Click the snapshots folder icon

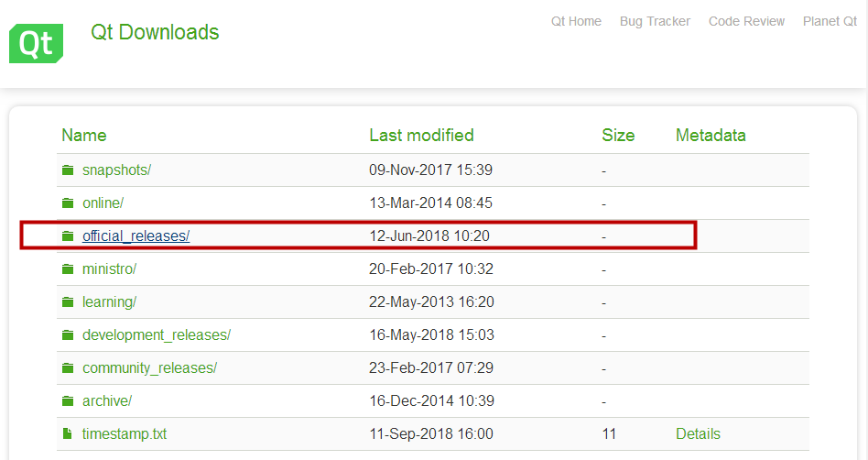(x=68, y=170)
